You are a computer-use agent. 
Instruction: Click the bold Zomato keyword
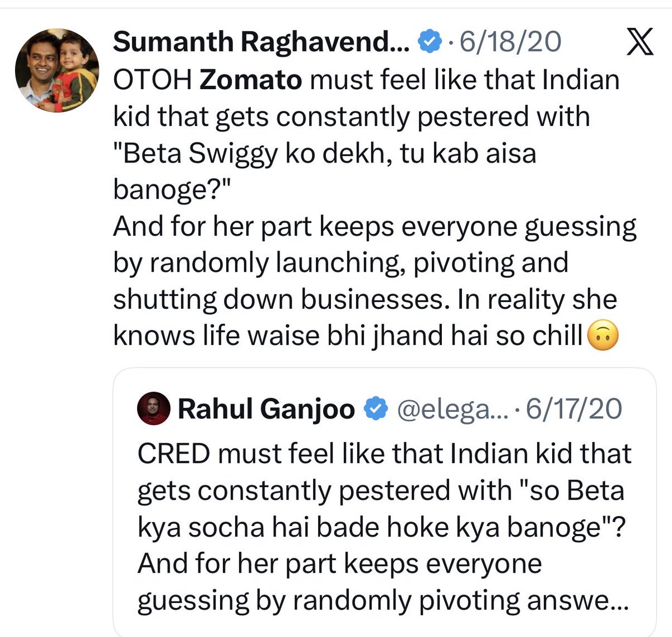click(251, 80)
